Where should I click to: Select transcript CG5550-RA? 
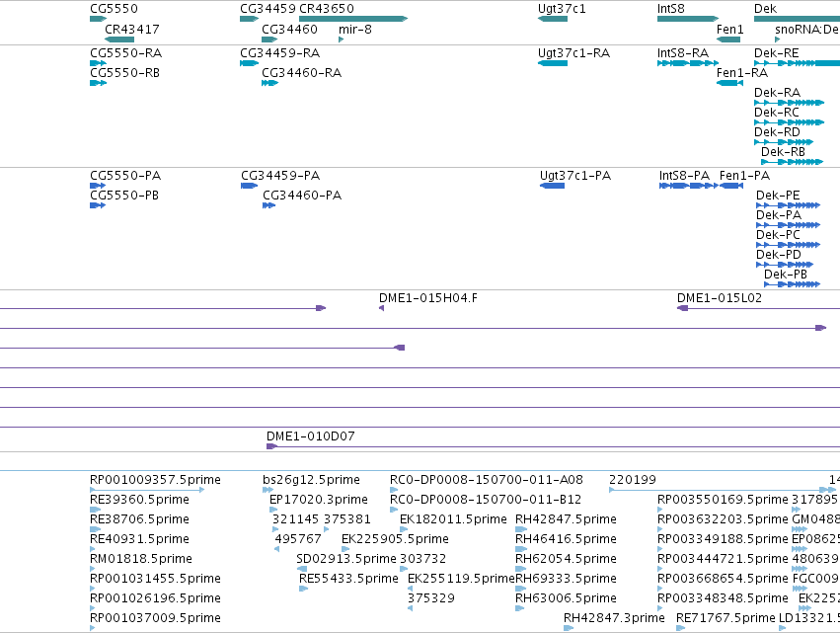coord(126,53)
